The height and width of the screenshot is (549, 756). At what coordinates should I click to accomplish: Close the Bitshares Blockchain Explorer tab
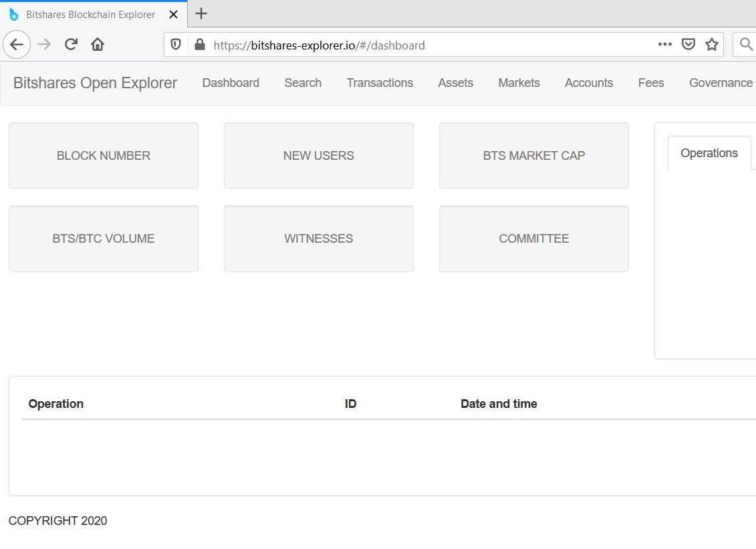[174, 15]
